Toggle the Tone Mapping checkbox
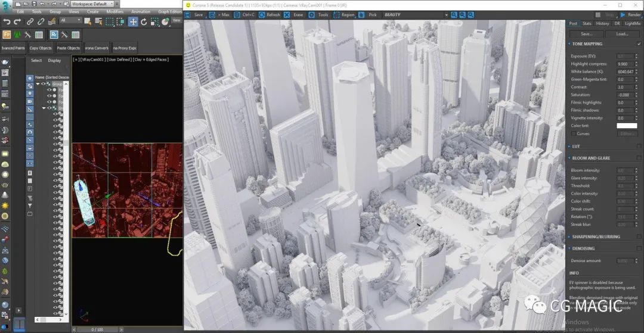The image size is (644, 333). [639, 44]
